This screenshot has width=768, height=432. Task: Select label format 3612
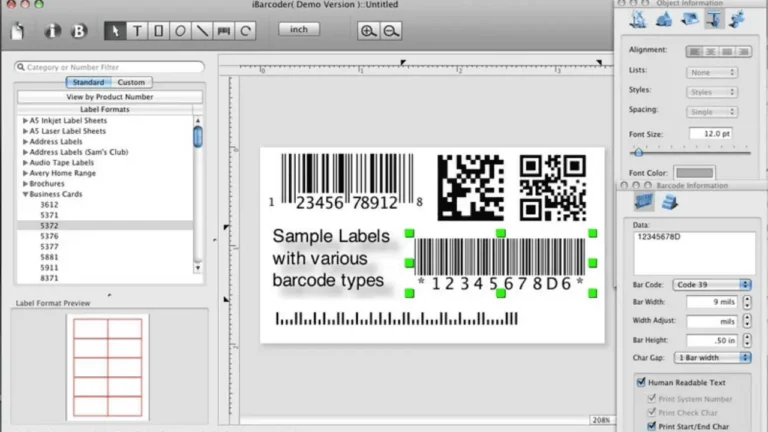(49, 205)
